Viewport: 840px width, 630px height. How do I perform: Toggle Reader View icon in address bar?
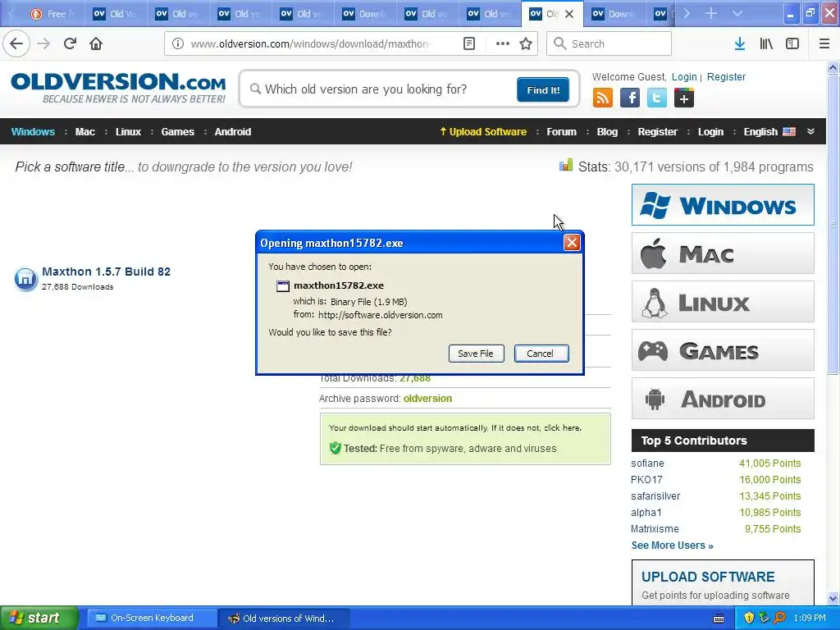point(468,43)
